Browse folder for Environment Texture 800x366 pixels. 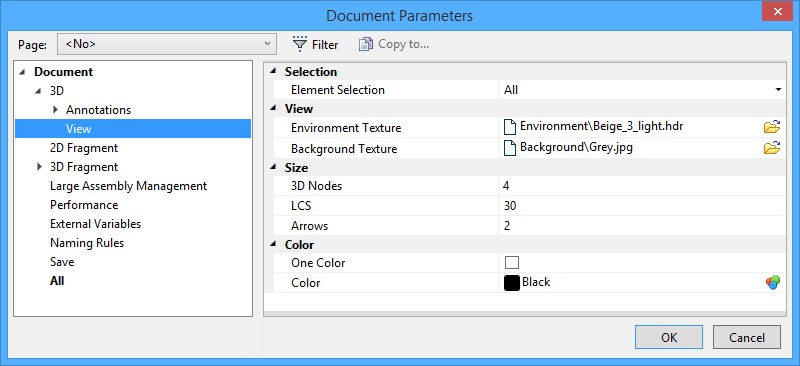pyautogui.click(x=772, y=127)
